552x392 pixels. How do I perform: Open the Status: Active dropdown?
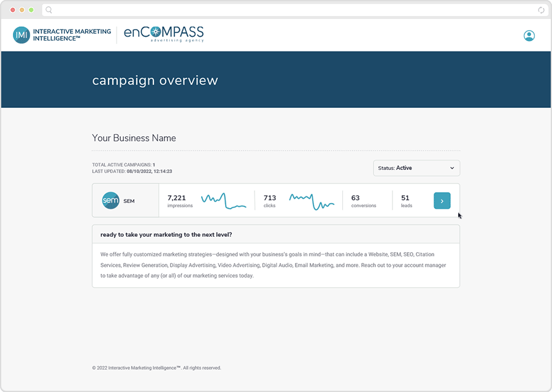(416, 168)
